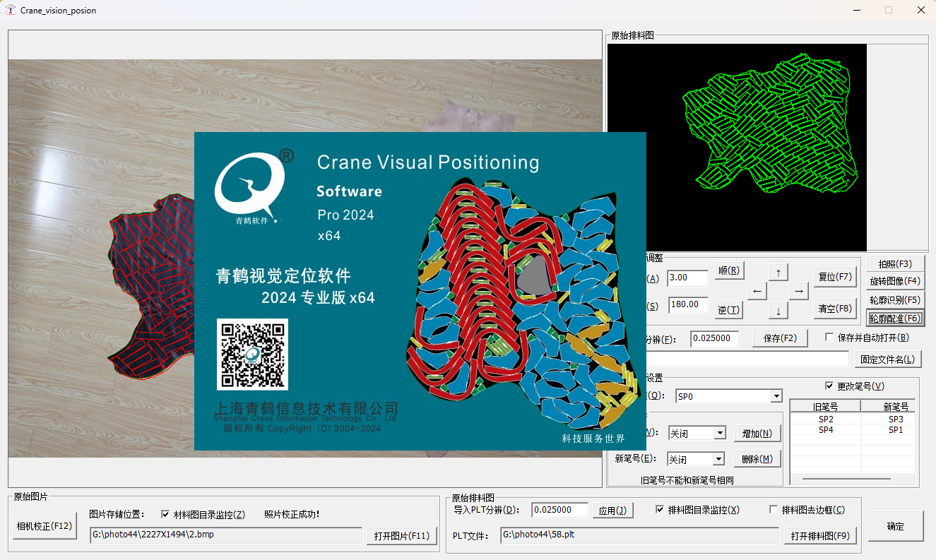Select the SP4 table cell
Viewport: 936px width, 560px height.
click(825, 429)
